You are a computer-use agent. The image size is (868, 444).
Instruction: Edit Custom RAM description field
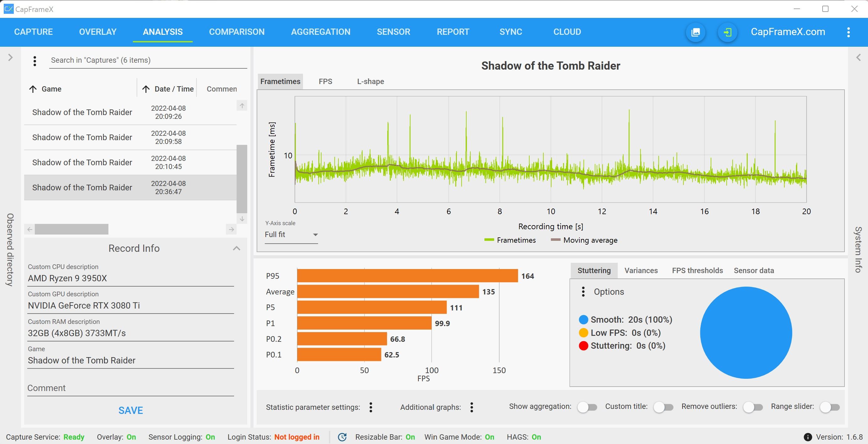[x=131, y=333]
